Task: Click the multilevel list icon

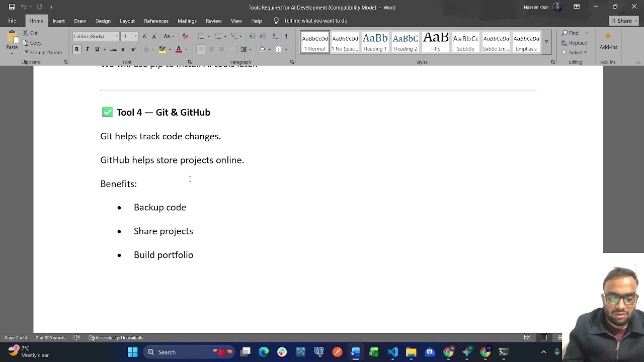Action: 233,36
